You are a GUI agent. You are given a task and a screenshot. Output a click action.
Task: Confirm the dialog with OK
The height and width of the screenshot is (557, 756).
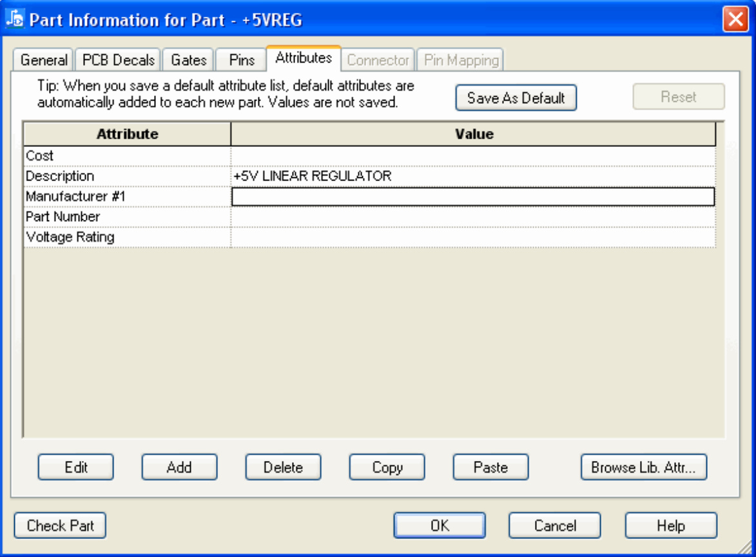[x=440, y=525]
